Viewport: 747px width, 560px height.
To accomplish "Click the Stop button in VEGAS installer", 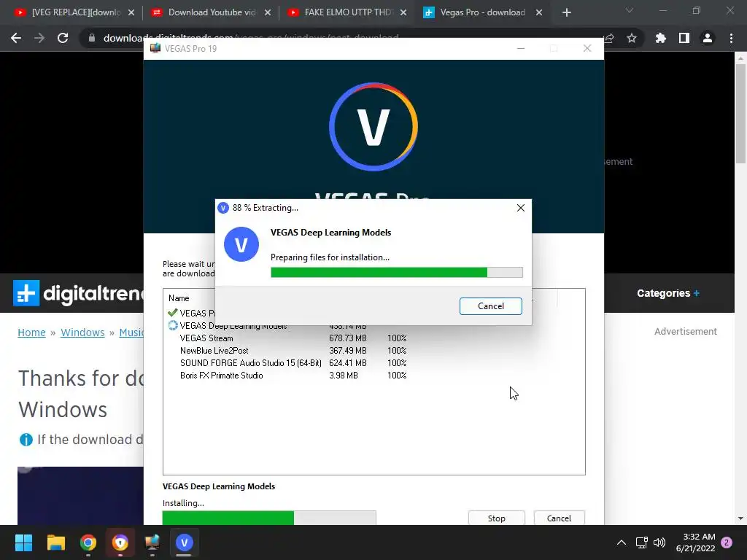I will point(496,518).
